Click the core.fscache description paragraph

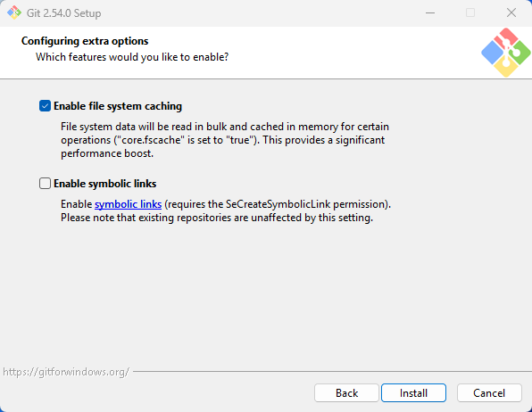225,140
